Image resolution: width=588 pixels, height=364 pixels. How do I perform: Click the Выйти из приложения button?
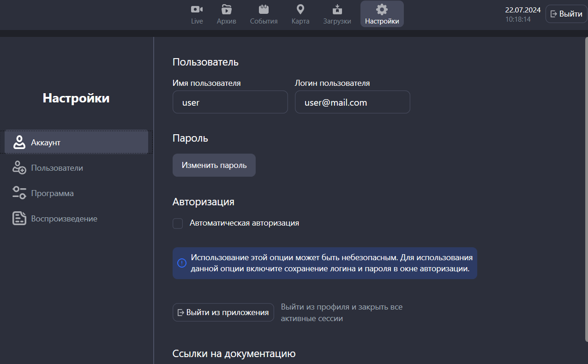click(x=223, y=312)
